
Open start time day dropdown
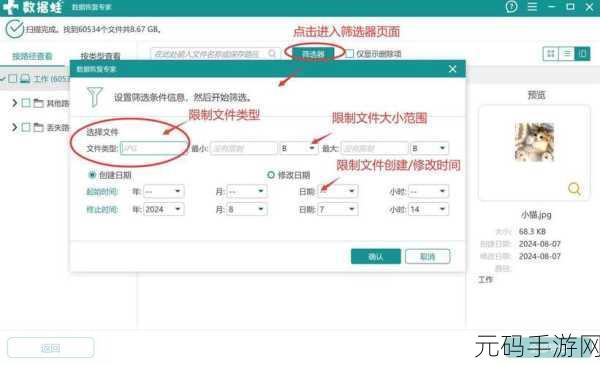coord(338,191)
